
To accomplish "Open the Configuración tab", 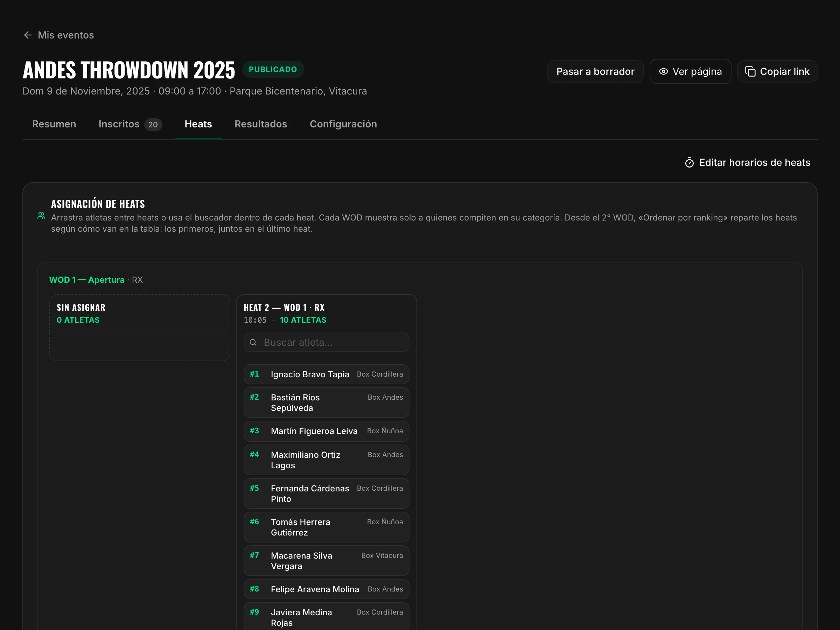I will (343, 124).
